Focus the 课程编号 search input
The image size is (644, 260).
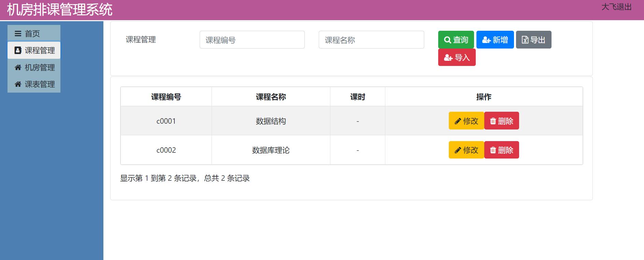(252, 40)
